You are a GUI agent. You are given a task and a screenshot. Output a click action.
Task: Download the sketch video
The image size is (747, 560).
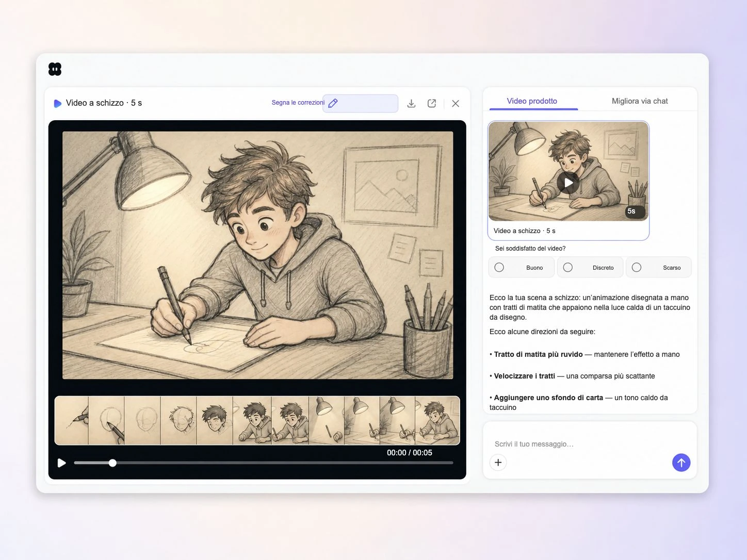click(x=411, y=104)
